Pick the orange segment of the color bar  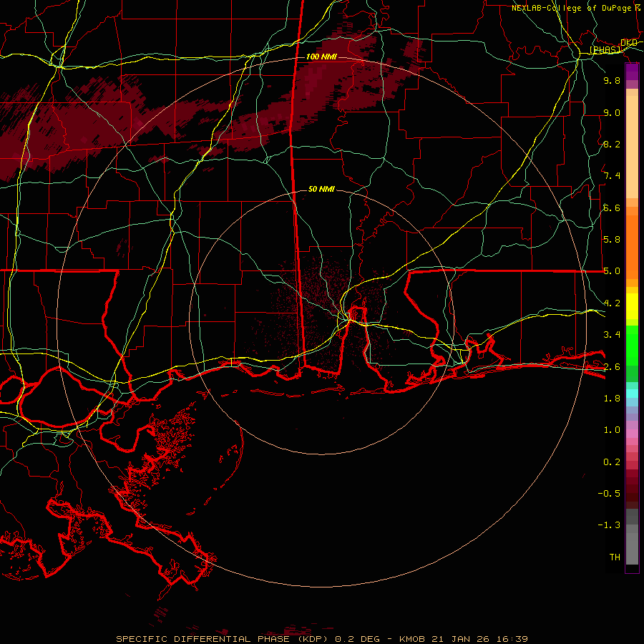click(632, 246)
